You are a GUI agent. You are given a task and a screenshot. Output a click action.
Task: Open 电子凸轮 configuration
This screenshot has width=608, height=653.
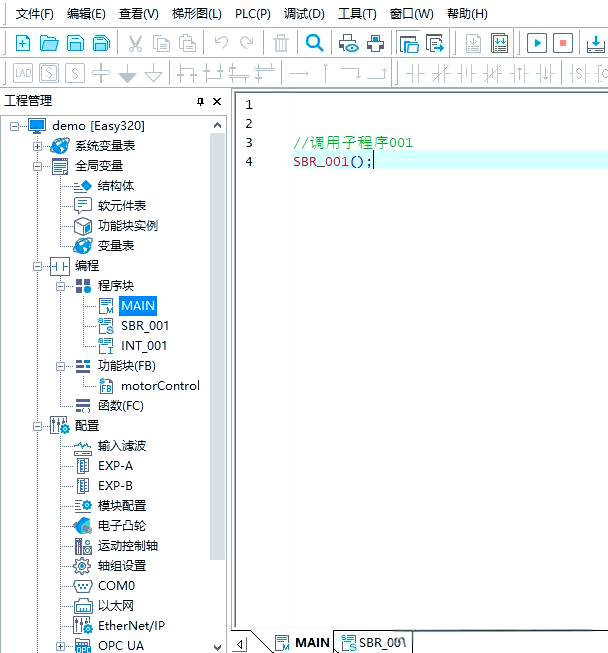(122, 526)
